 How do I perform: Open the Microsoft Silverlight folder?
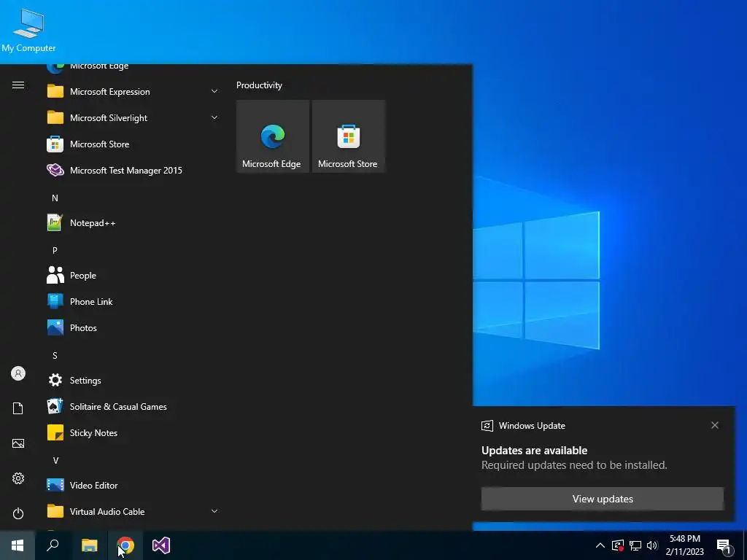click(133, 117)
